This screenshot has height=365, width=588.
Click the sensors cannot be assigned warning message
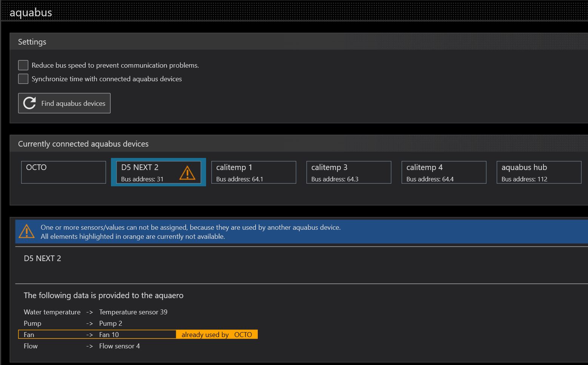pos(191,227)
